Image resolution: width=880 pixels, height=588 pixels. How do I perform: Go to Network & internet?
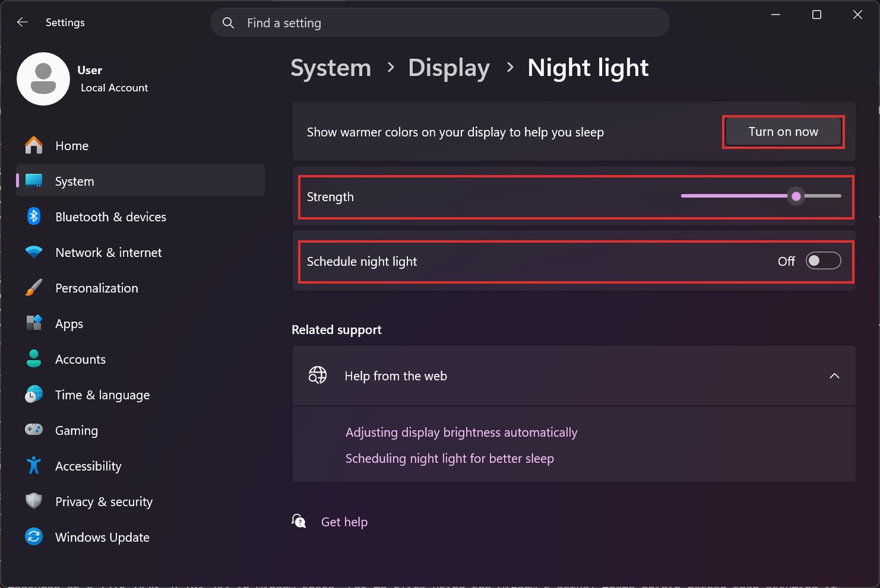coord(140,252)
